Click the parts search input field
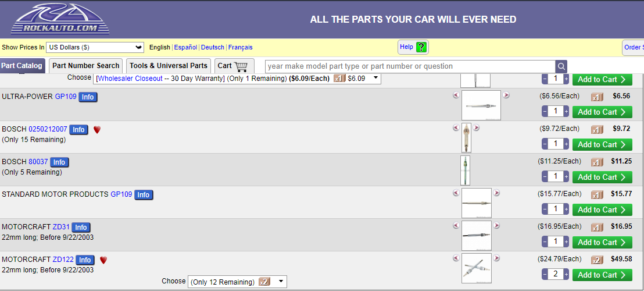The image size is (644, 291). pyautogui.click(x=410, y=66)
